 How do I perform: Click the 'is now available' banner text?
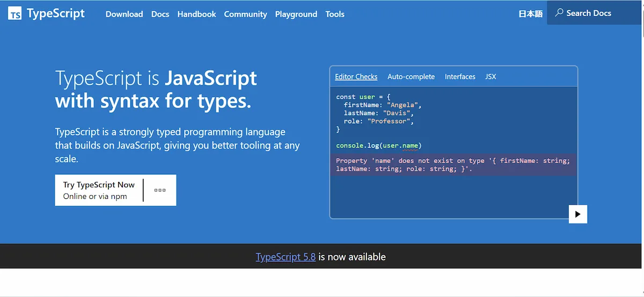pyautogui.click(x=352, y=257)
